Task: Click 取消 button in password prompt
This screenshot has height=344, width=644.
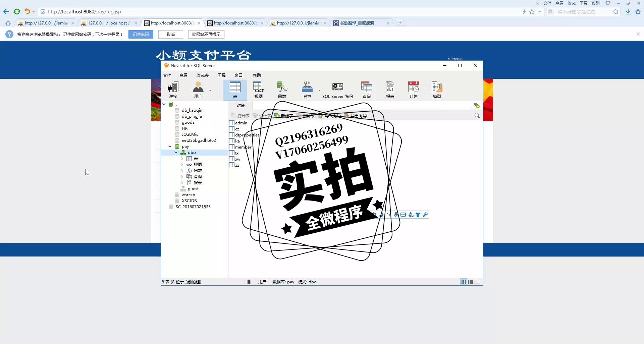Action: pos(171,35)
